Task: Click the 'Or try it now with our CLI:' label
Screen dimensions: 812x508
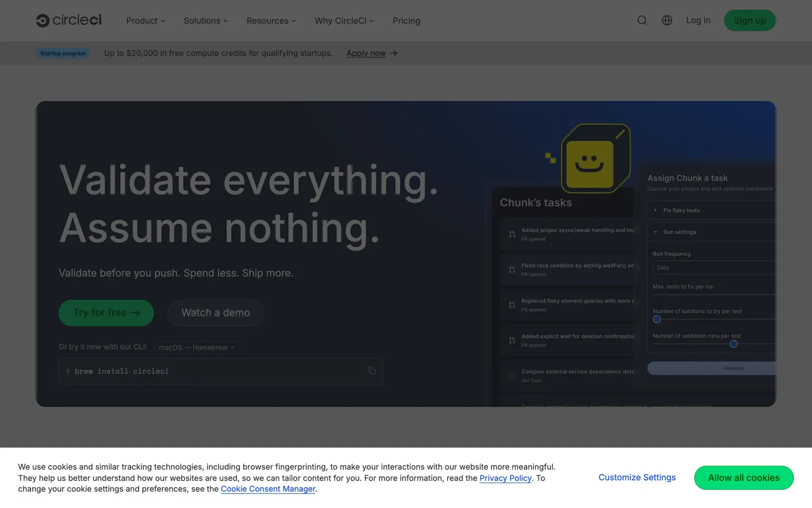Action: point(103,347)
